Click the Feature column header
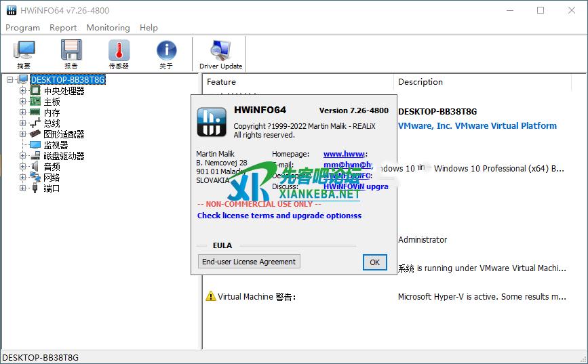Viewport: 588px width, 364px height. 222,82
